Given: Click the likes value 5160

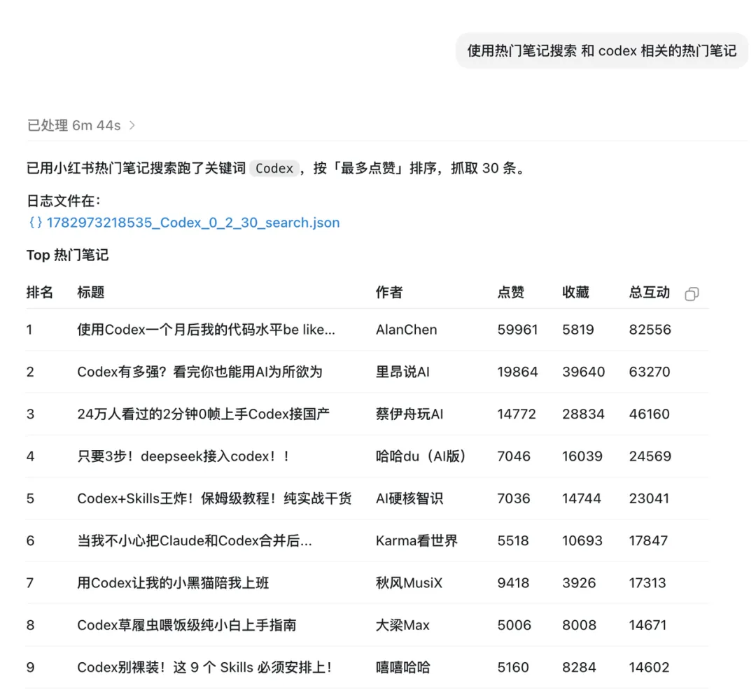Looking at the screenshot, I should [513, 667].
